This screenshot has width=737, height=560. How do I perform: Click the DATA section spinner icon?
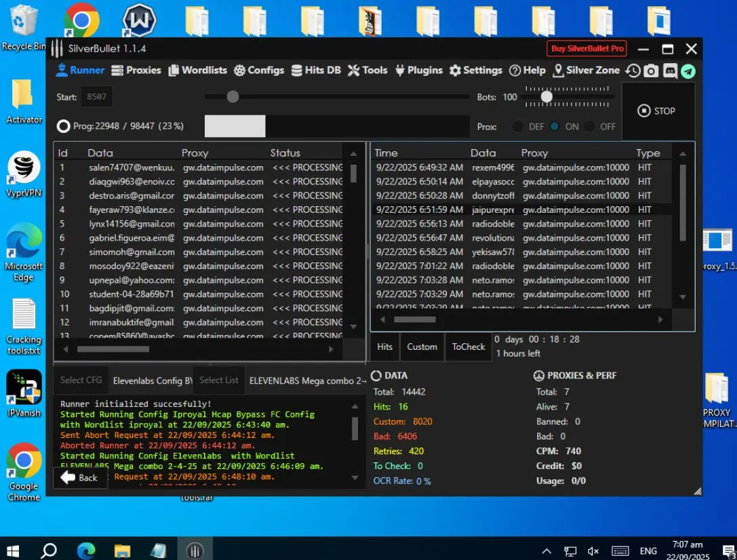[x=376, y=376]
